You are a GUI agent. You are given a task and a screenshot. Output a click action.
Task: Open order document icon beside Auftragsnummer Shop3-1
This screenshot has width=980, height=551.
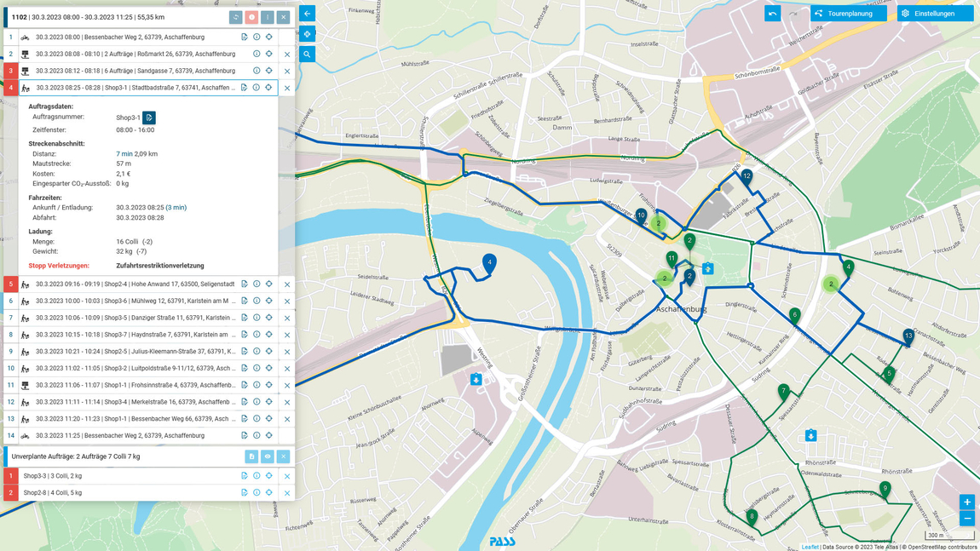point(149,118)
